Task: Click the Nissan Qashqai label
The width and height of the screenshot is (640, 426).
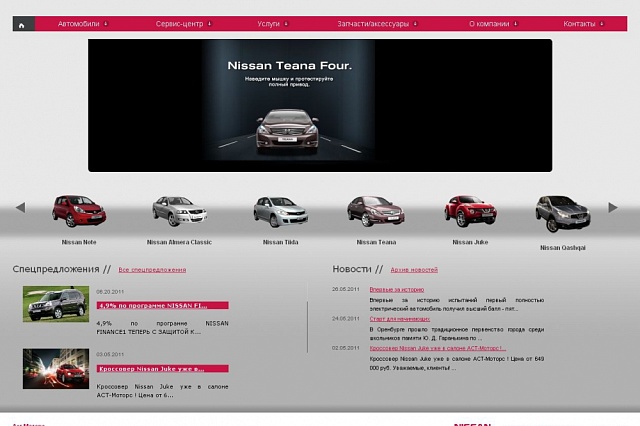Action: 563,248
